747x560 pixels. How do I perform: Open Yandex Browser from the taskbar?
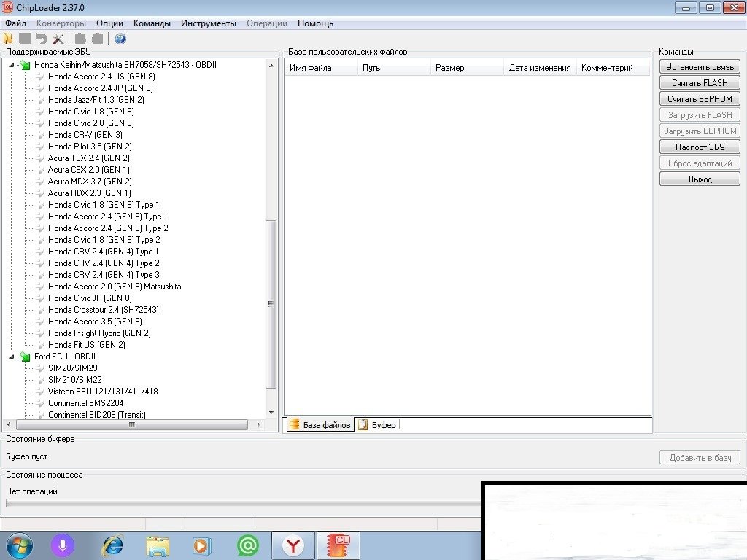[x=293, y=545]
